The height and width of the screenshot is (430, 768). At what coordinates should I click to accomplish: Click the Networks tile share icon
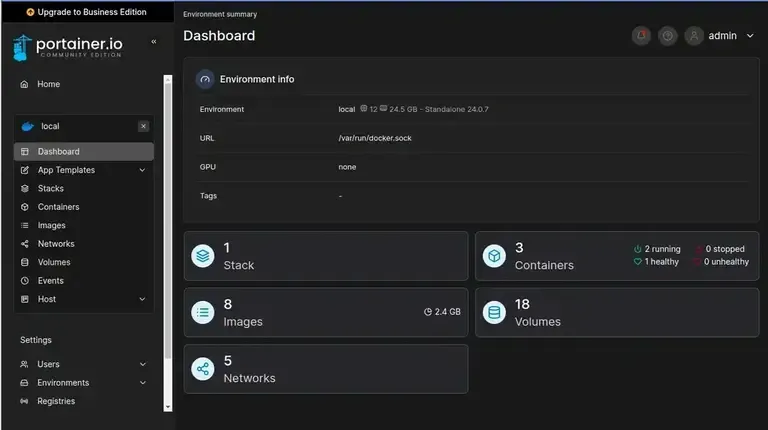(x=203, y=369)
